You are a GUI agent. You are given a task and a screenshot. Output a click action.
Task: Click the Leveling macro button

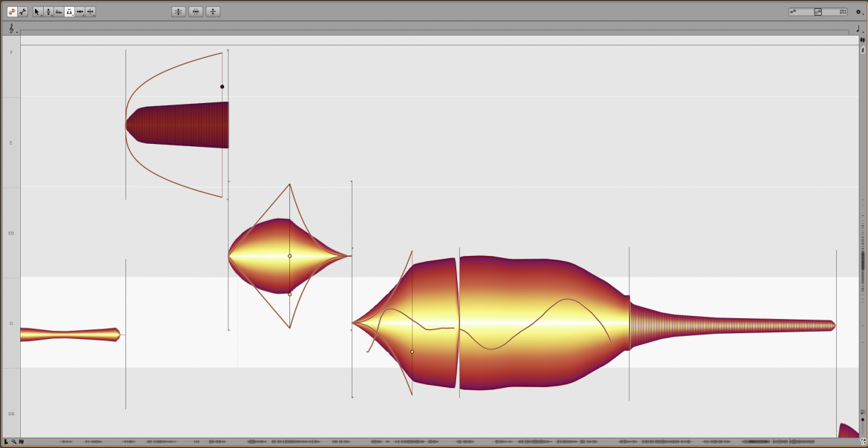pos(213,11)
